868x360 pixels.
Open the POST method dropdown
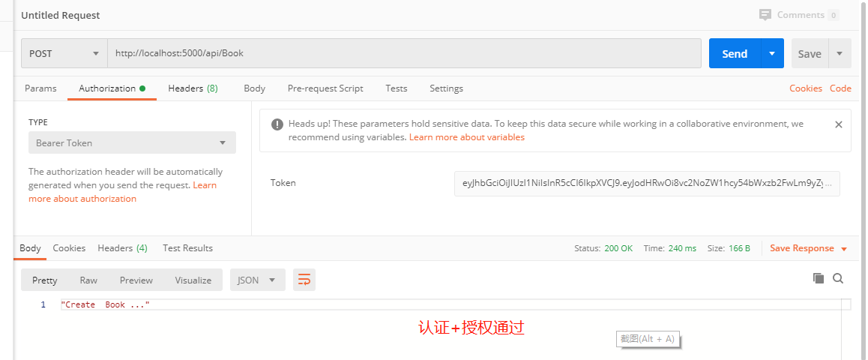coord(64,54)
